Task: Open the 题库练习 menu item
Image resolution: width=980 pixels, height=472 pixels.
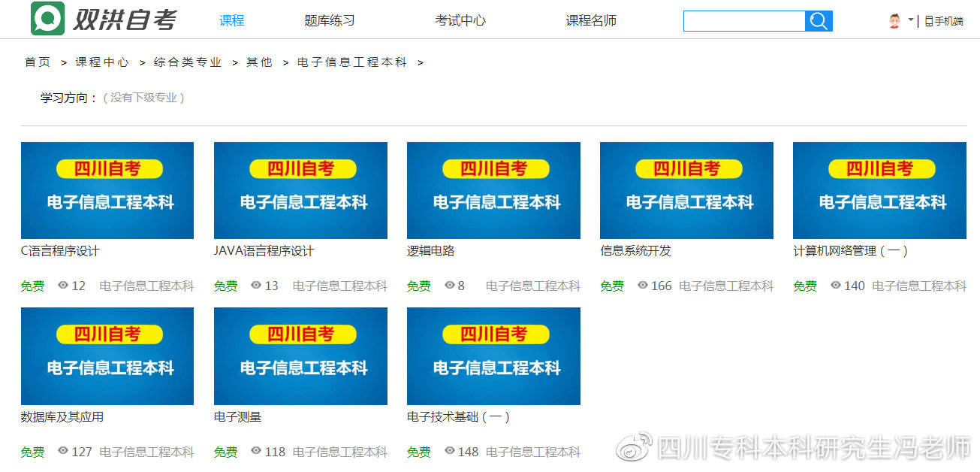Action: click(328, 20)
